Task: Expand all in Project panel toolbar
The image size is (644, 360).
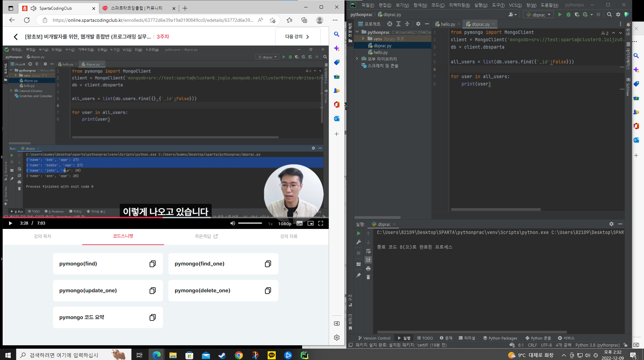Action: (x=398, y=24)
